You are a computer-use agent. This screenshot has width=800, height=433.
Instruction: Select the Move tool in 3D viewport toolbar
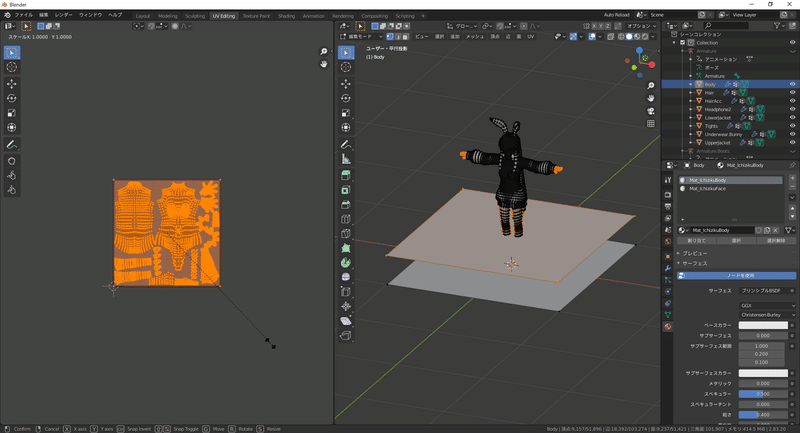click(346, 83)
